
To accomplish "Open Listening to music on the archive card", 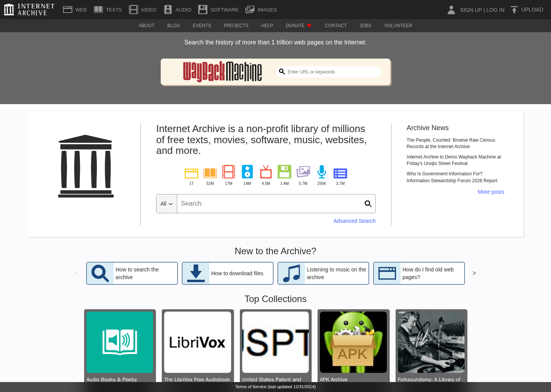I will [x=323, y=273].
